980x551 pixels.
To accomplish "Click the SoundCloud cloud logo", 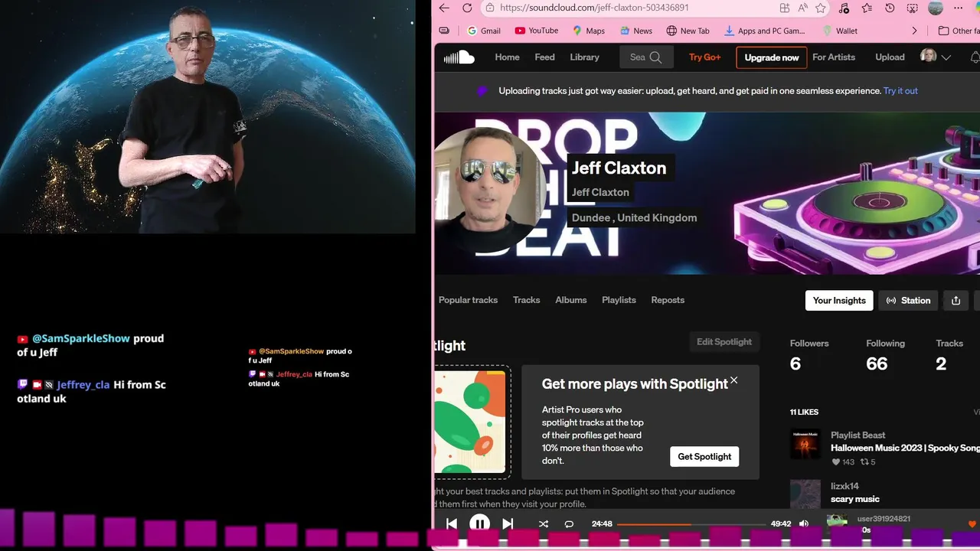I will click(459, 57).
